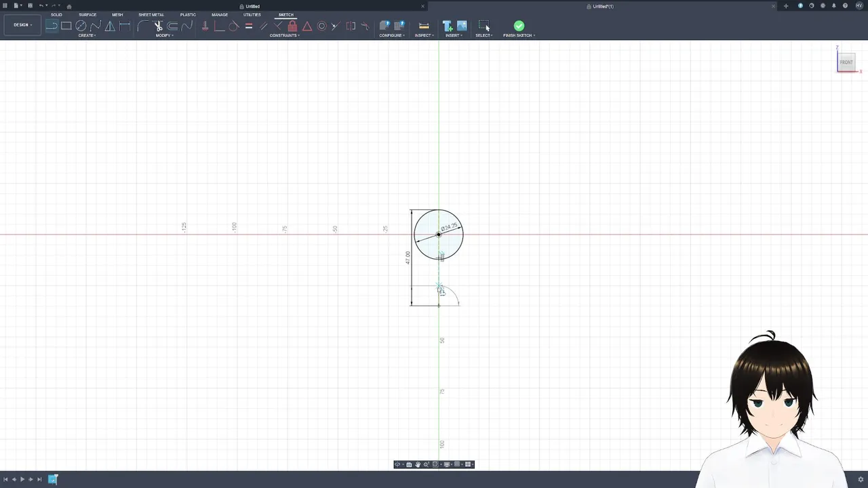Expand the Finish Sketch dropdown
The height and width of the screenshot is (488, 868).
point(519,35)
